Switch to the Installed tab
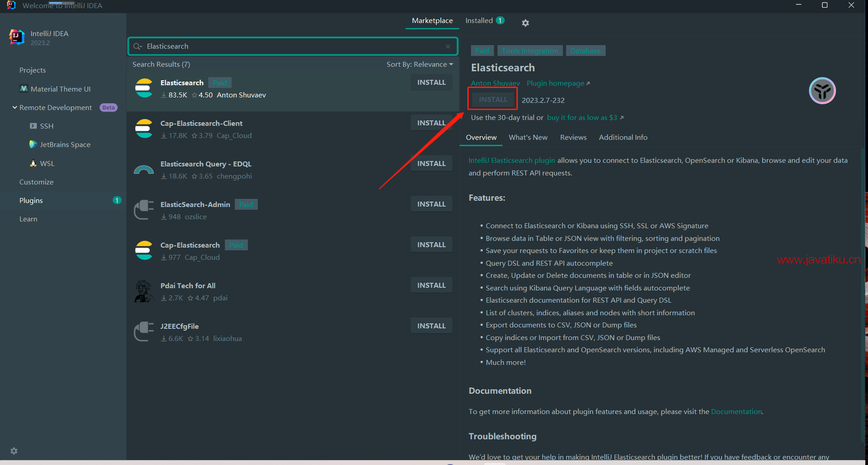868x465 pixels. 479,21
